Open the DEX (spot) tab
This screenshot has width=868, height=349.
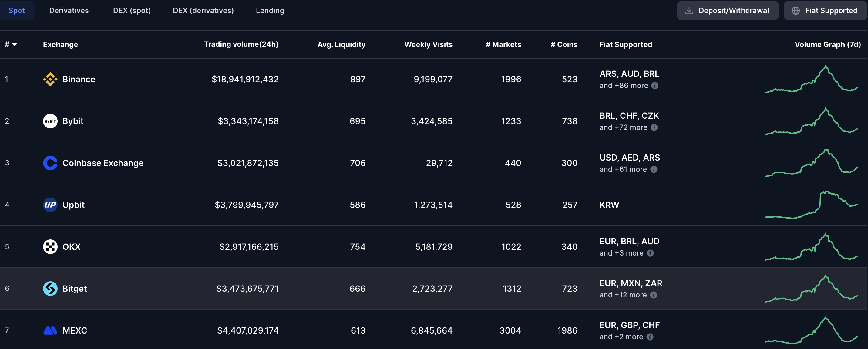coord(132,10)
